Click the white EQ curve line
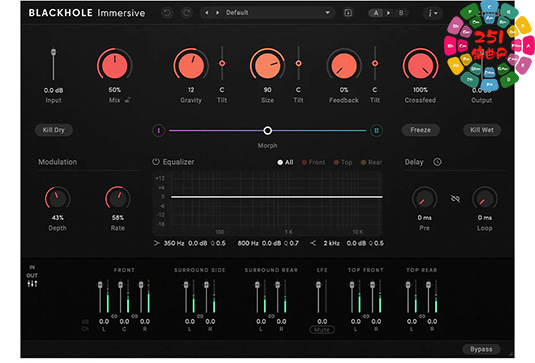The height and width of the screenshot is (363, 535). 277,197
